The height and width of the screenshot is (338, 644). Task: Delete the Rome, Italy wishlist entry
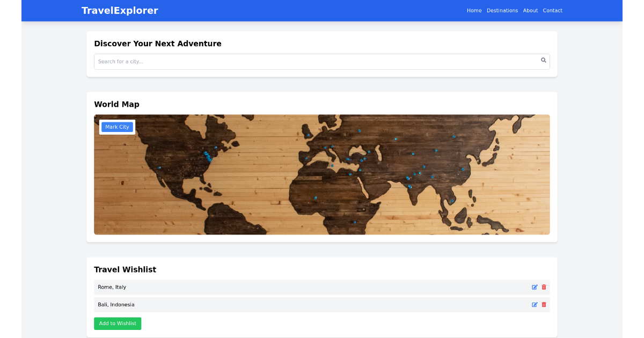point(544,287)
